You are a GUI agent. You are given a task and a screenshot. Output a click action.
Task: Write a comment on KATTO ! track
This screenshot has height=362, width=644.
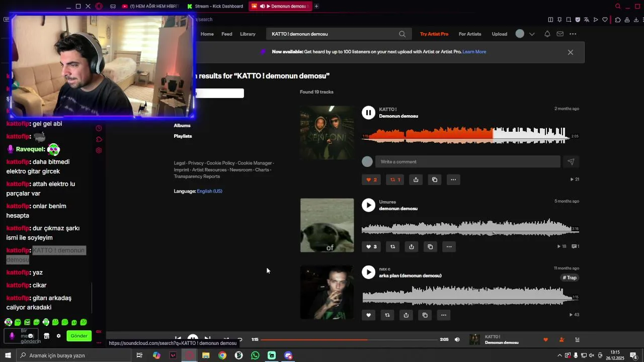[x=467, y=161]
